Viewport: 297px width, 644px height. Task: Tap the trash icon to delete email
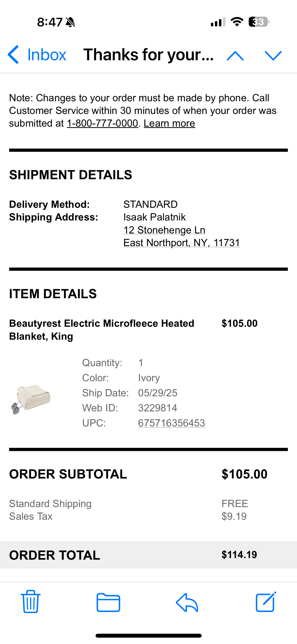[x=30, y=601]
